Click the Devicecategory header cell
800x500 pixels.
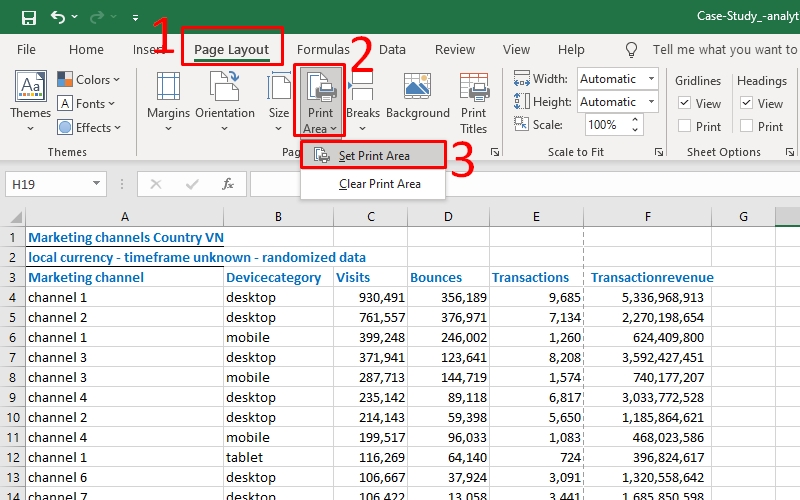[x=279, y=278]
